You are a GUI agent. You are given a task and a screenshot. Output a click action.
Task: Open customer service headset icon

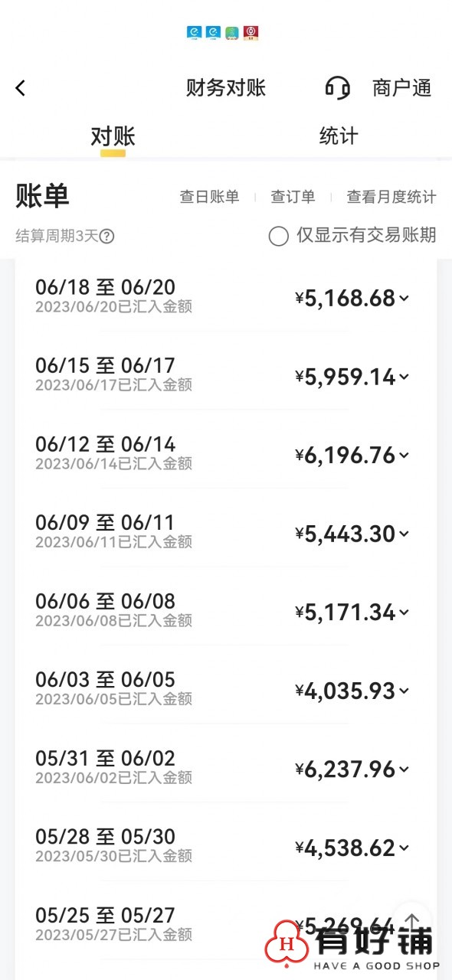click(x=337, y=88)
